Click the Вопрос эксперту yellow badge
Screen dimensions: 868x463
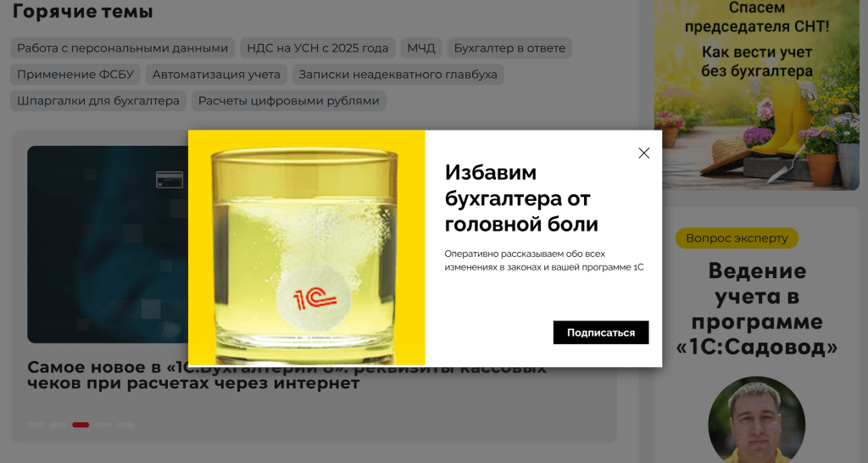click(x=737, y=238)
